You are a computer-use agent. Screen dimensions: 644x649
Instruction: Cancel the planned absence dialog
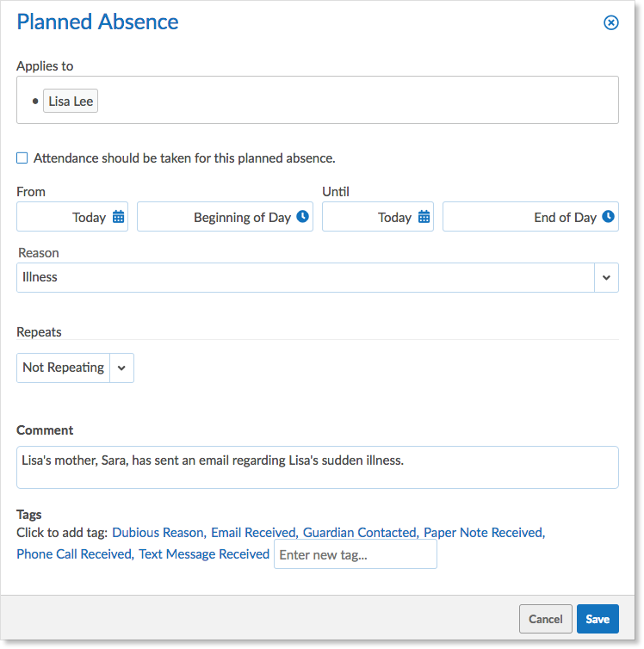tap(546, 619)
